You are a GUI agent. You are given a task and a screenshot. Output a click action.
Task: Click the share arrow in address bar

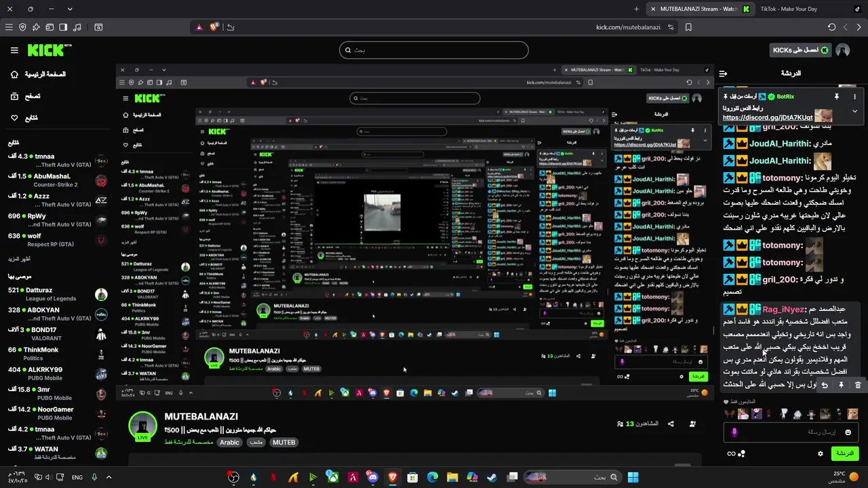tap(231, 27)
